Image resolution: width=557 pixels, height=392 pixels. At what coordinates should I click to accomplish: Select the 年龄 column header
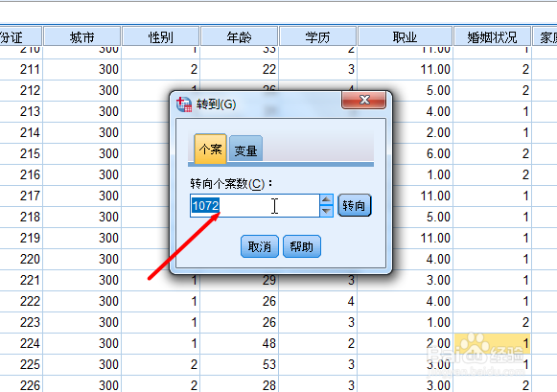coord(239,36)
